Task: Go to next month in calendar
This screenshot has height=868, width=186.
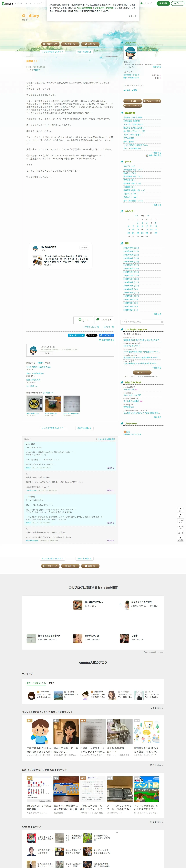Action: [x=148, y=216]
